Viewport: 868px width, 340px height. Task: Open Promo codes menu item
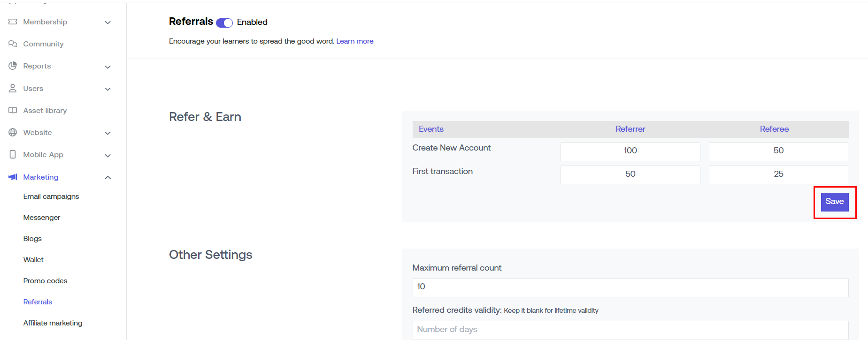[x=45, y=281]
